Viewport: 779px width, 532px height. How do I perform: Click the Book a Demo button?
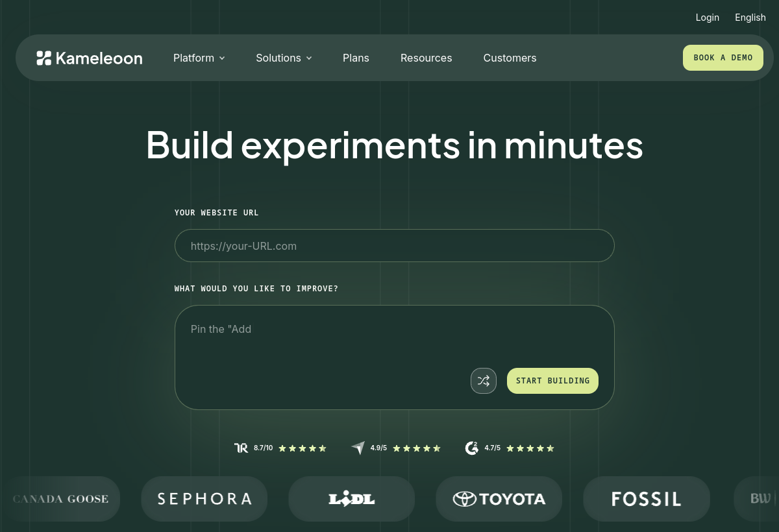723,58
